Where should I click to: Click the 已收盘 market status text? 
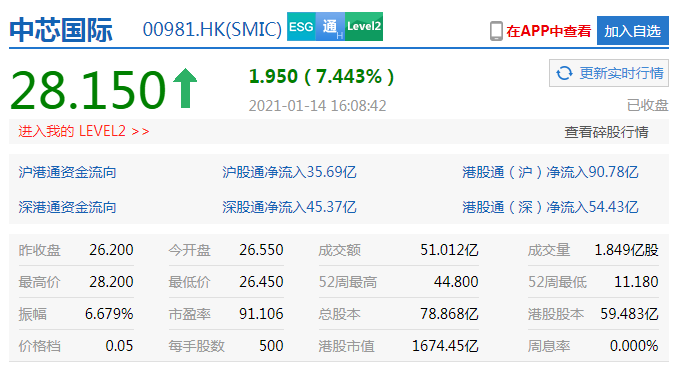click(x=647, y=105)
